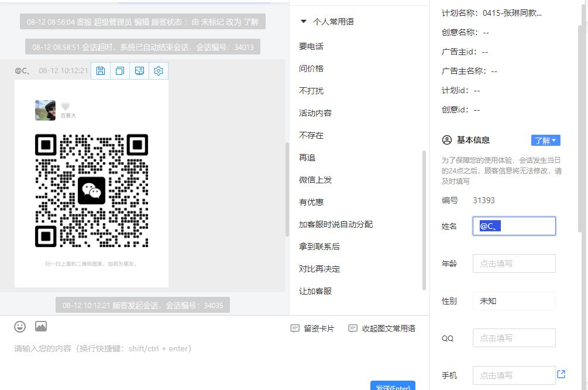
Task: Click the 会话编号：34013 timeout message
Action: click(x=143, y=47)
